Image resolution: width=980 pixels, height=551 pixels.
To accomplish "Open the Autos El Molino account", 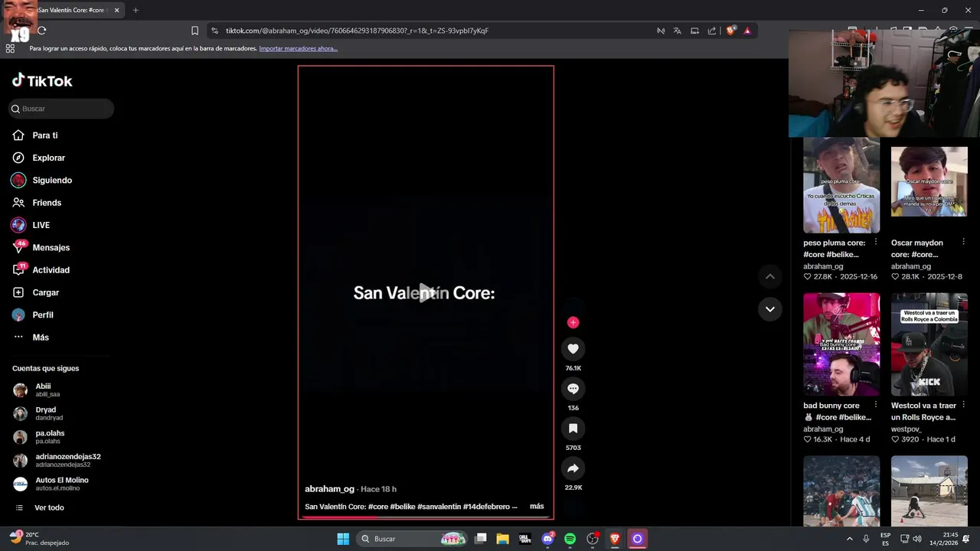I will pyautogui.click(x=51, y=484).
